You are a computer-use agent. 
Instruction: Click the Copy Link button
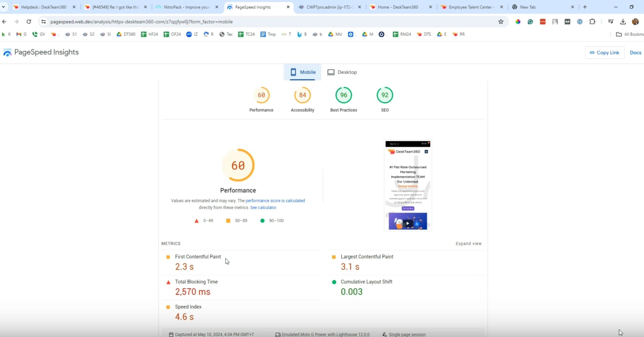pyautogui.click(x=604, y=53)
